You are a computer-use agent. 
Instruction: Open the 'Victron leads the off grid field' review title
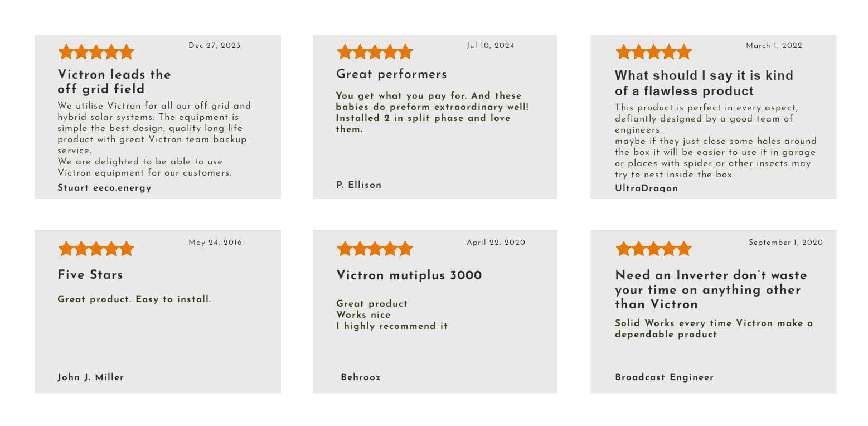(x=114, y=81)
